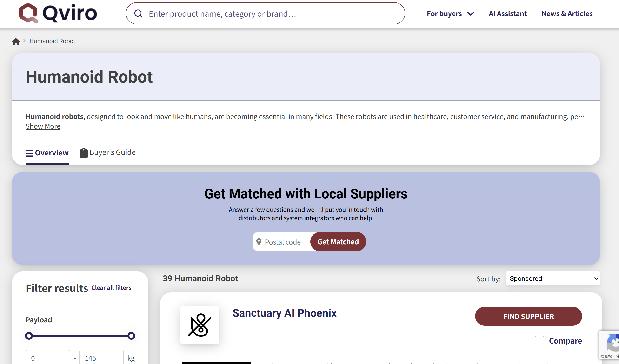Viewport: 619px width, 364px height.
Task: Expand description with Show More
Action: tap(43, 126)
